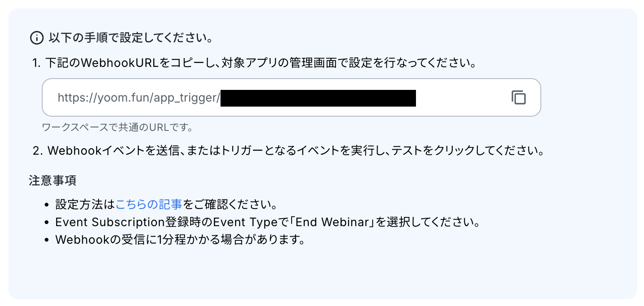Click the 設定方法は text before the link
The image size is (644, 306).
[x=85, y=205]
